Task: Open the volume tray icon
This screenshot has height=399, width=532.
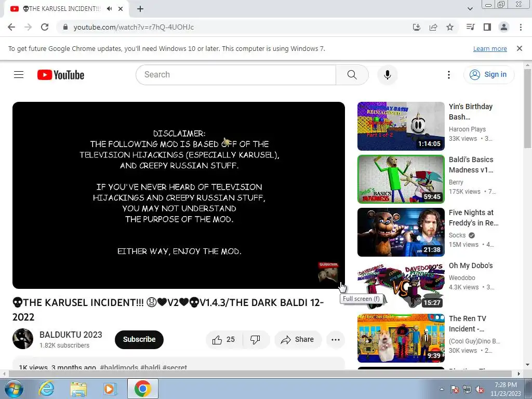Action: click(x=480, y=389)
